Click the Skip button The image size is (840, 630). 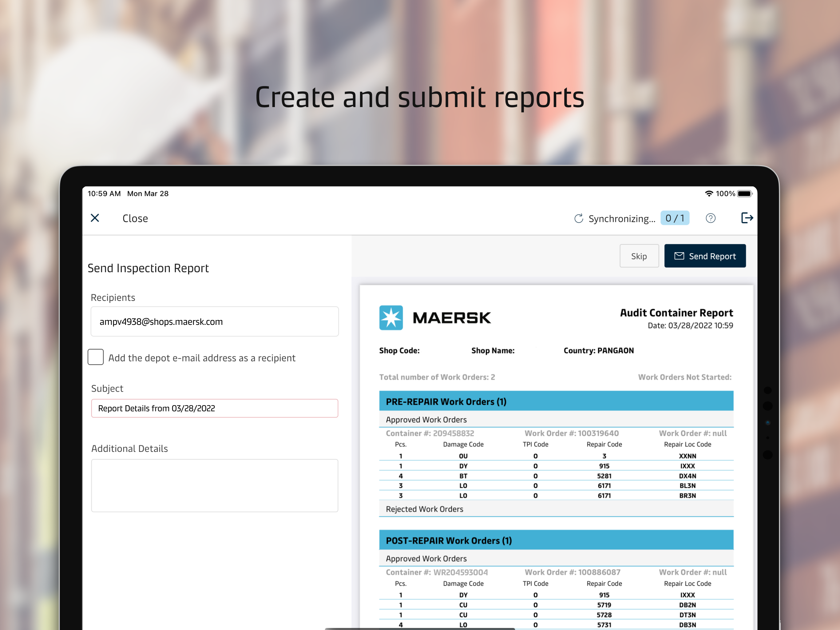639,256
